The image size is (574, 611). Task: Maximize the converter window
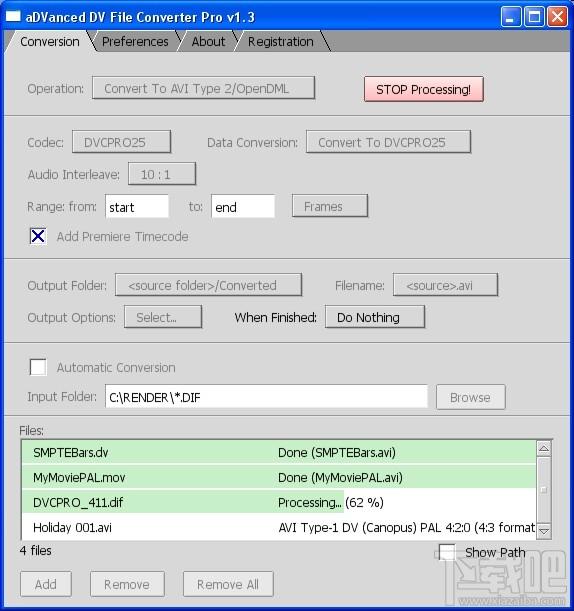pos(534,16)
